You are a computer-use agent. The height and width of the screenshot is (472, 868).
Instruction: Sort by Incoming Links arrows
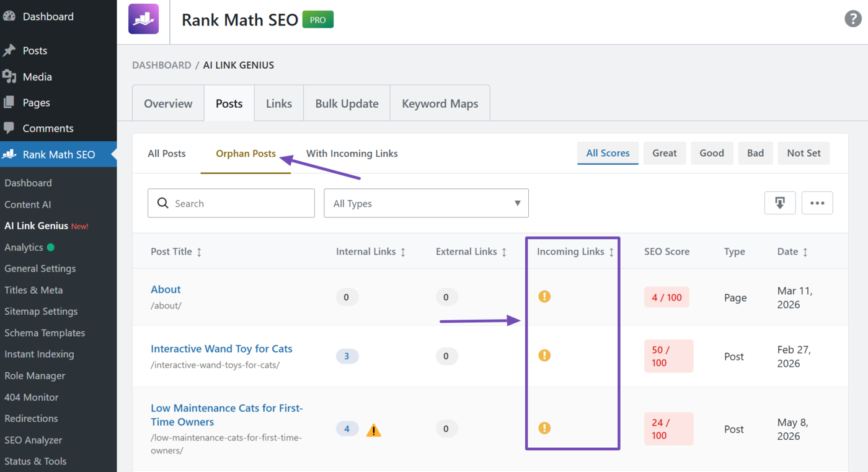tap(611, 252)
